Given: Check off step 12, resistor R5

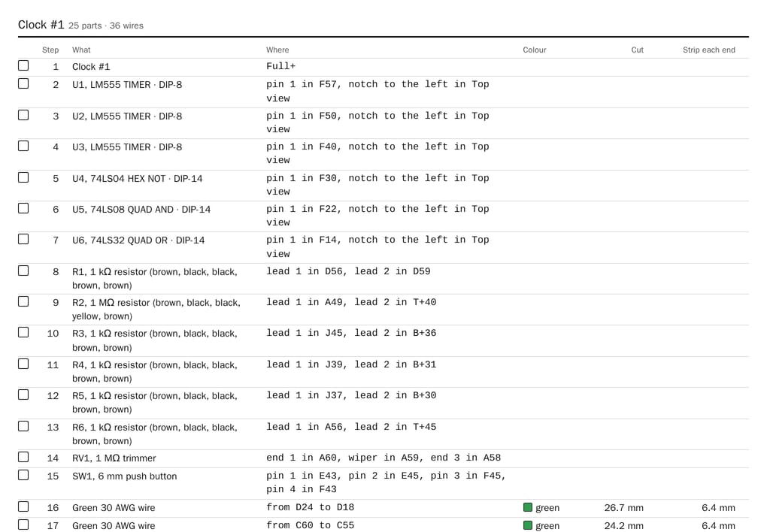Looking at the screenshot, I should 23,394.
